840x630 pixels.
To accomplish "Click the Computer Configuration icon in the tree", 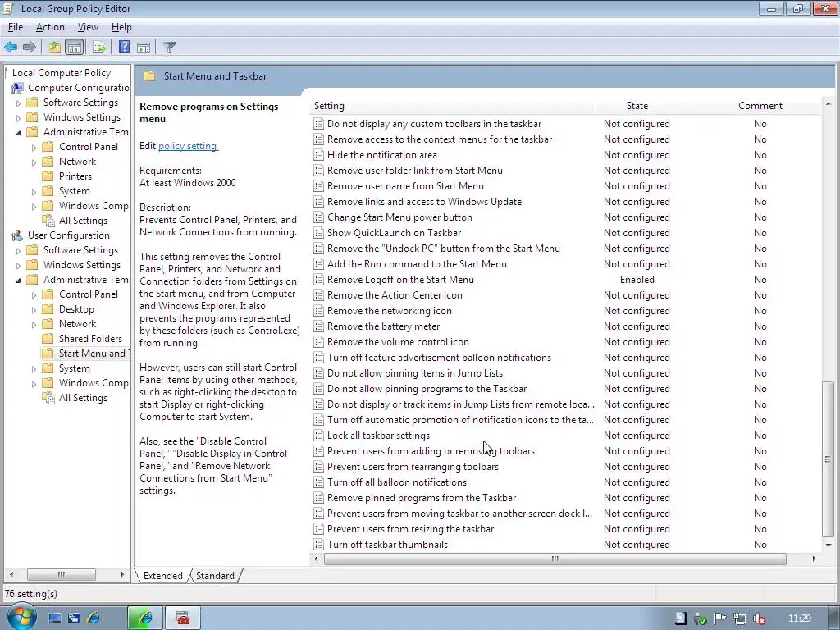I will pyautogui.click(x=17, y=87).
